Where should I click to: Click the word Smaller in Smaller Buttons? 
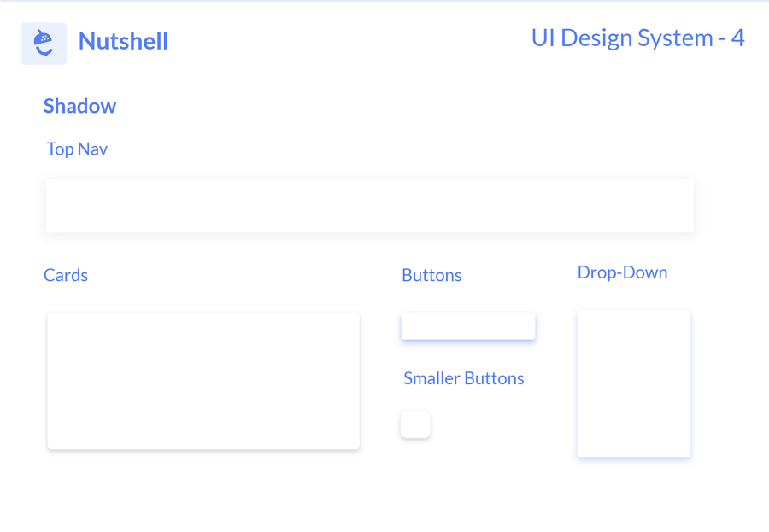(x=431, y=378)
